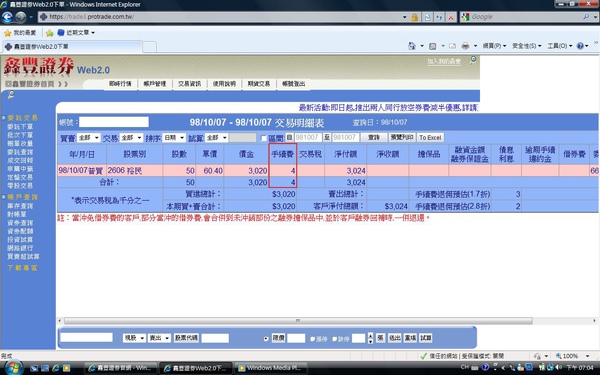Open Windows Media Player from taskbar
The height and width of the screenshot is (375, 600).
[271, 368]
